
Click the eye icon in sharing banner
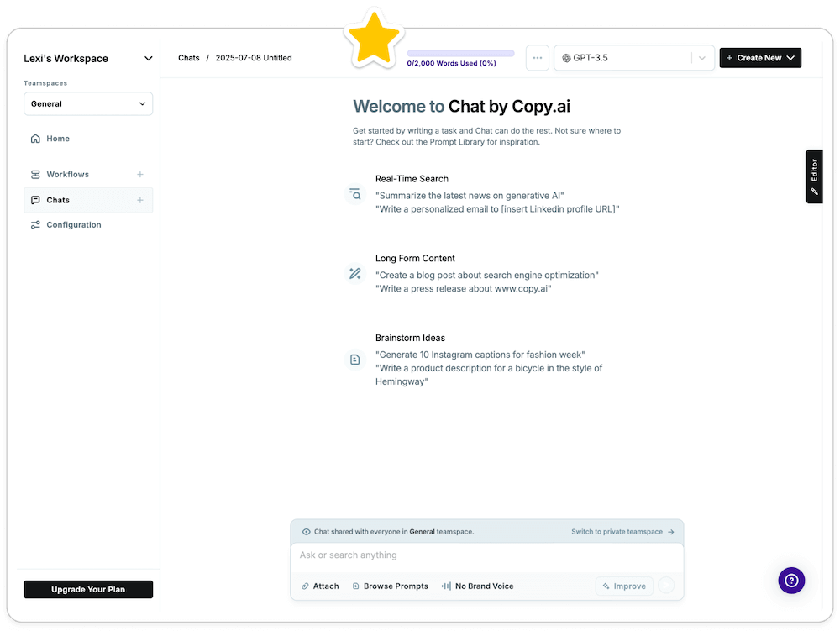point(306,532)
